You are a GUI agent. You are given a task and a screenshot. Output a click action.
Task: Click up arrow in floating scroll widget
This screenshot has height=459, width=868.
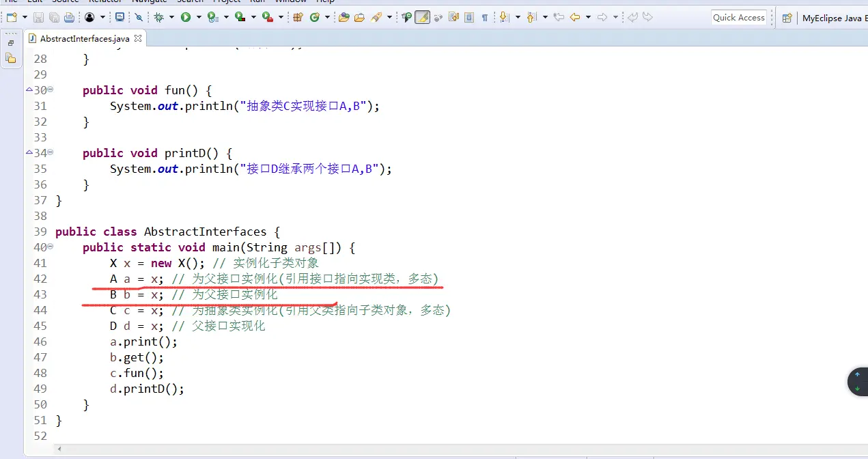pos(858,374)
